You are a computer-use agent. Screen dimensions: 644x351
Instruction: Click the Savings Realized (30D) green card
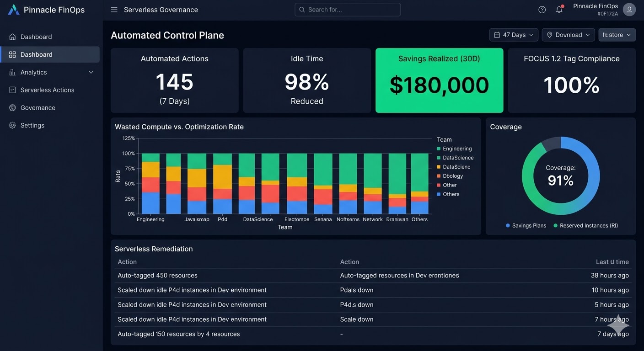coord(440,80)
